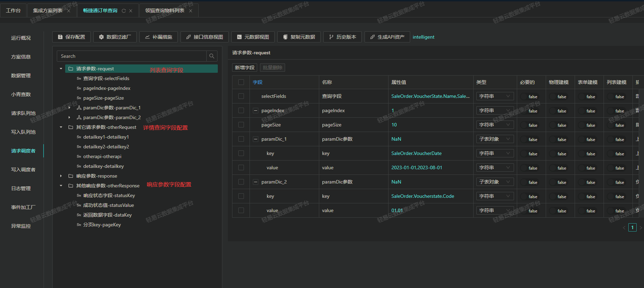This screenshot has height=288, width=644.
Task: Click the save icon in 保存配置
Action: 60,37
